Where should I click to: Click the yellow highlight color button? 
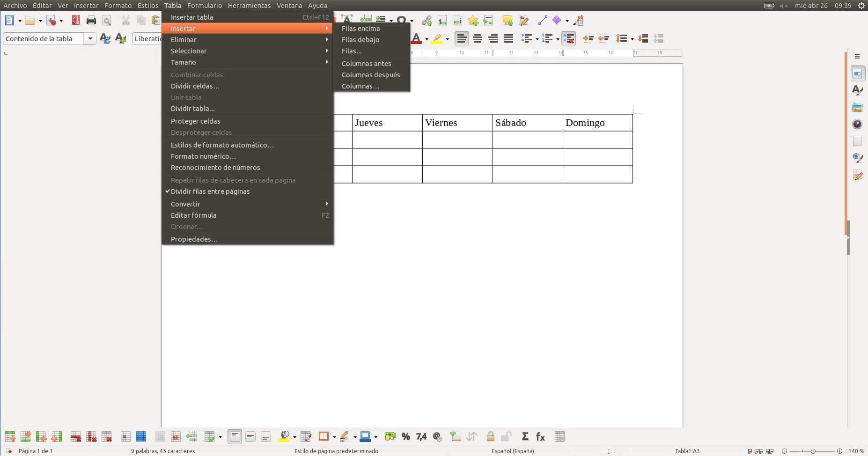pyautogui.click(x=437, y=38)
